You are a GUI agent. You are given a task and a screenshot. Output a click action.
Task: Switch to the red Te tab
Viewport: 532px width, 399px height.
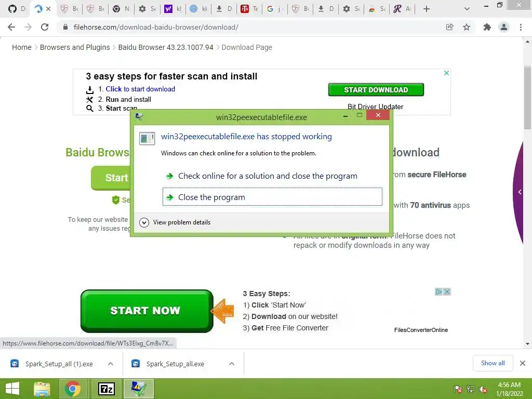tap(249, 9)
